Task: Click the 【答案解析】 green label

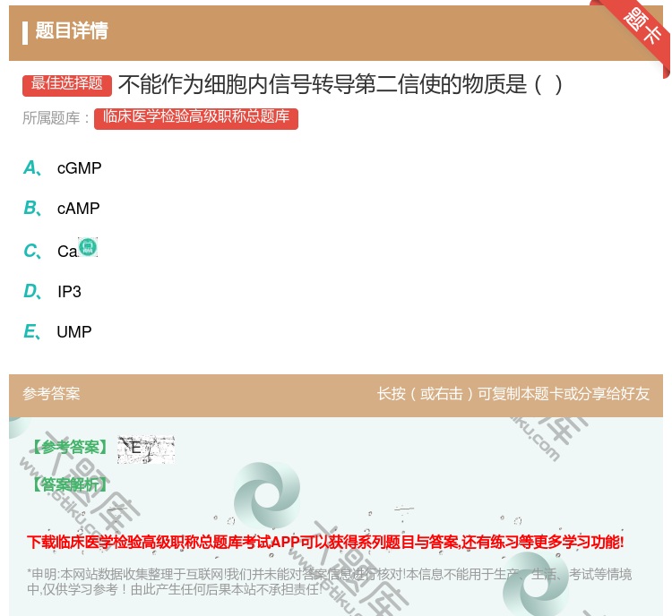Action: (x=69, y=484)
